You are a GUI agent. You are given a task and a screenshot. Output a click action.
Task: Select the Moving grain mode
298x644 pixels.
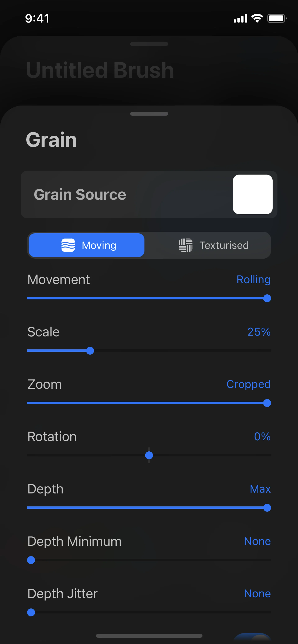point(86,245)
